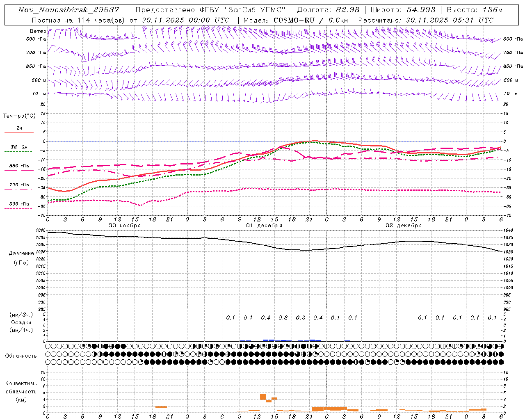Select the Тем-ра(°C) temperature panel label

coord(19,116)
